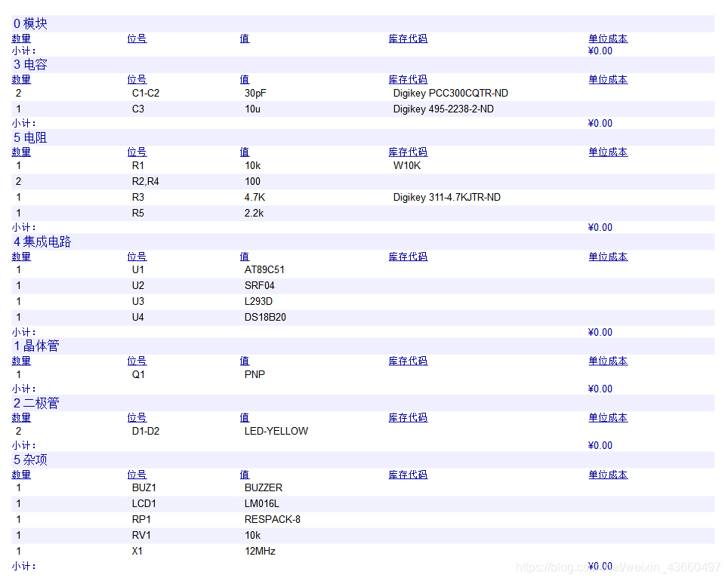The width and height of the screenshot is (728, 581).
Task: Click the 数量 link under 0 模块
Action: (21, 38)
